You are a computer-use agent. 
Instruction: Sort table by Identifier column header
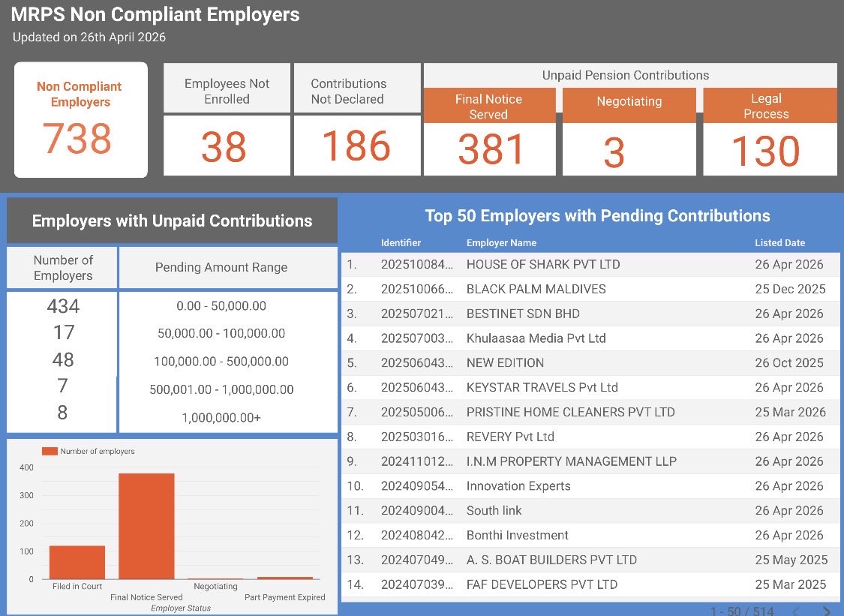401,243
